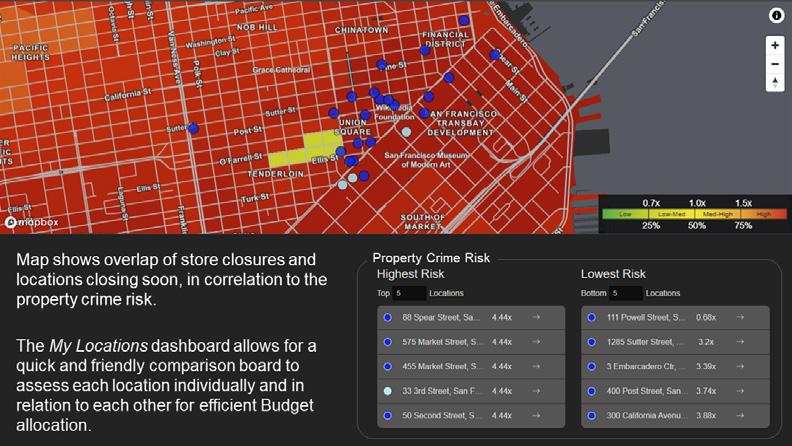Click the Pacific Heights map label
This screenshot has width=792, height=446.
click(x=30, y=53)
